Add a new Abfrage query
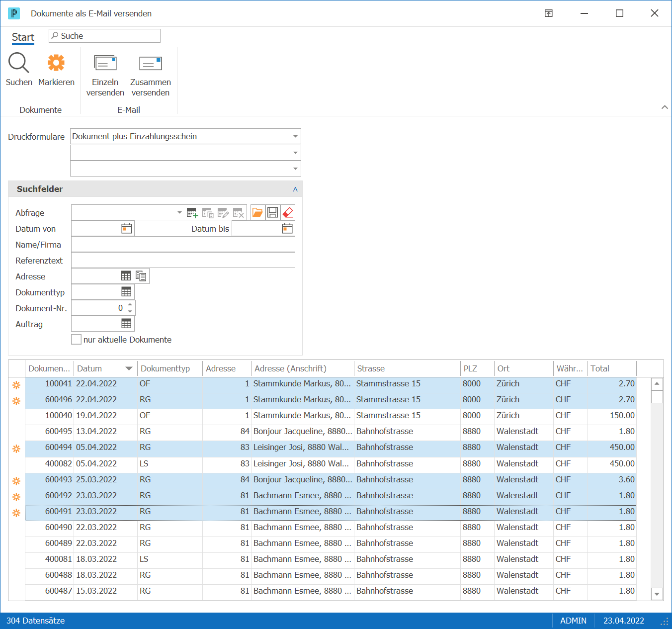This screenshot has width=672, height=629. pos(192,213)
